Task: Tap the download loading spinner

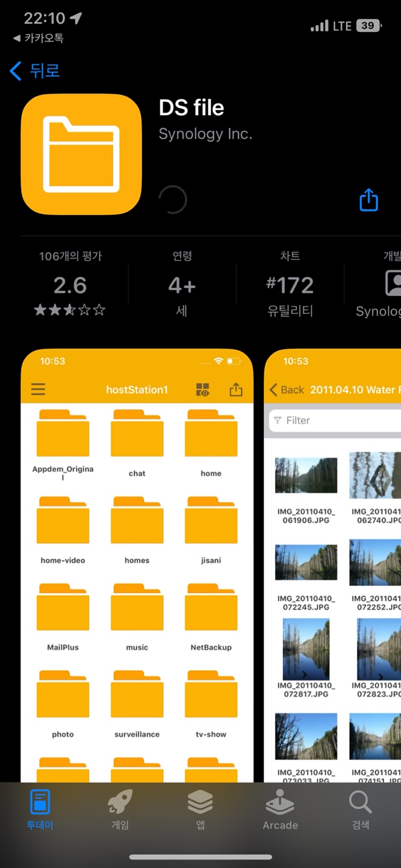Action: [173, 200]
